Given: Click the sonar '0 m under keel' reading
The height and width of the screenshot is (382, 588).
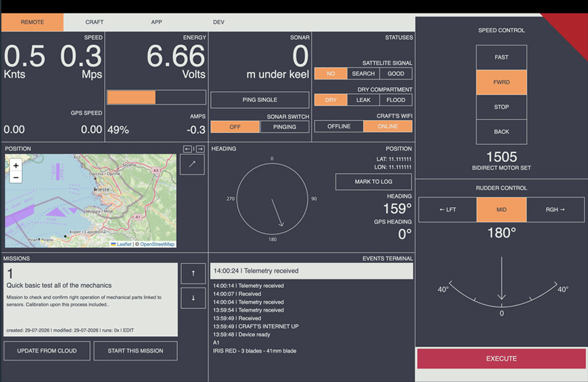Looking at the screenshot, I should 278,62.
